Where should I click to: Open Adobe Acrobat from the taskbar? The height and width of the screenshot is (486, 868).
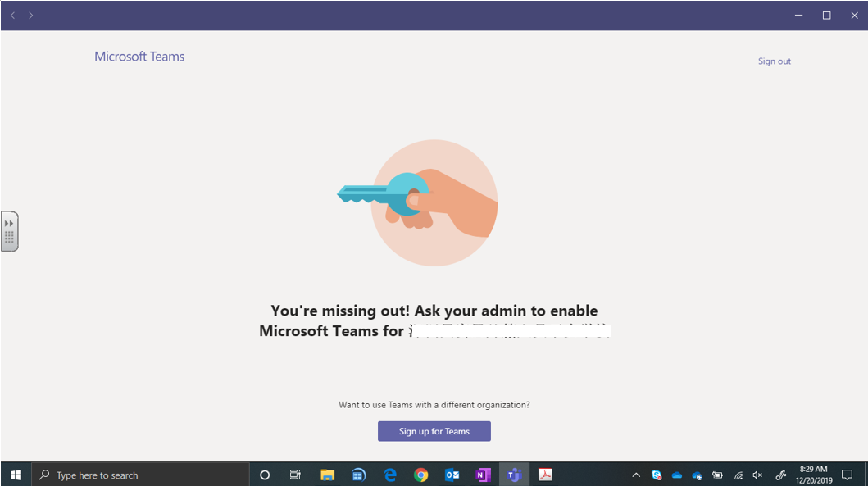pos(545,475)
